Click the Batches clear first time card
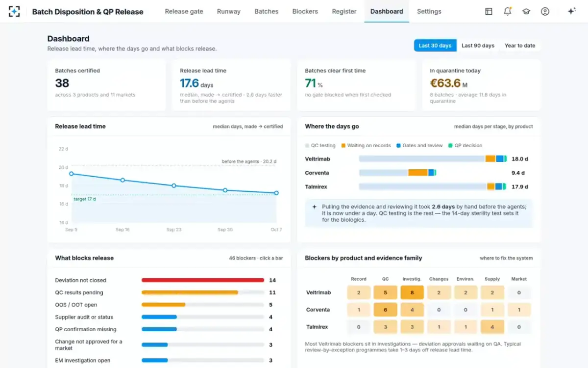Image resolution: width=588 pixels, height=368 pixels. coord(356,85)
